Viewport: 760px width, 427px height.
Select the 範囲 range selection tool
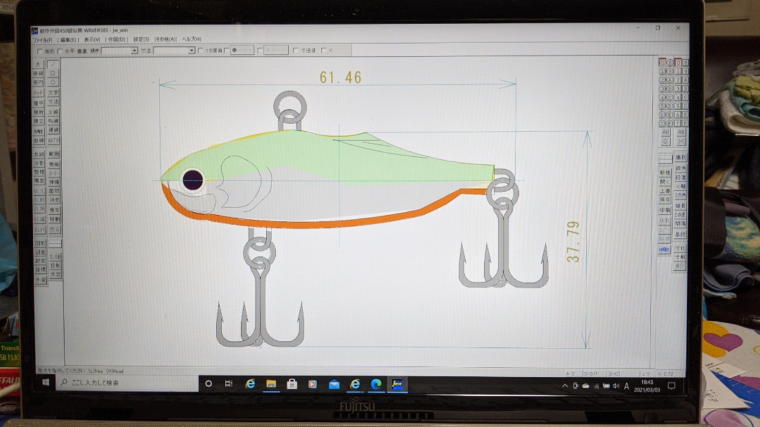coord(53,154)
